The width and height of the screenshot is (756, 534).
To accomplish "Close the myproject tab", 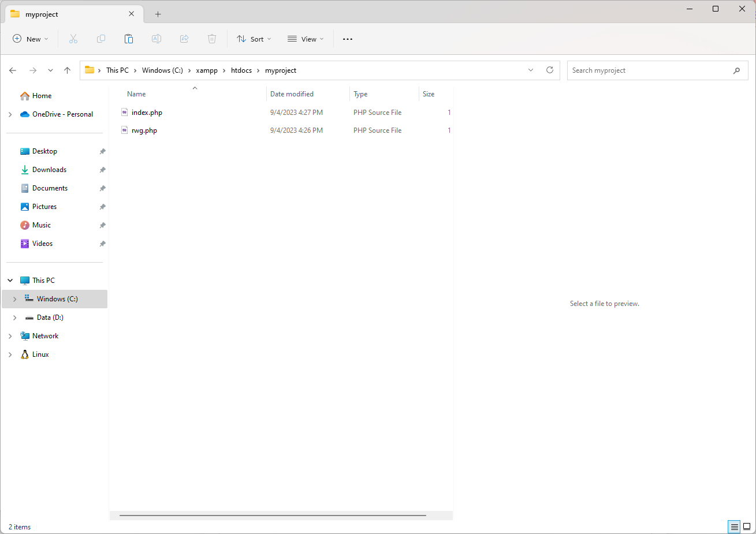I will 131,14.
